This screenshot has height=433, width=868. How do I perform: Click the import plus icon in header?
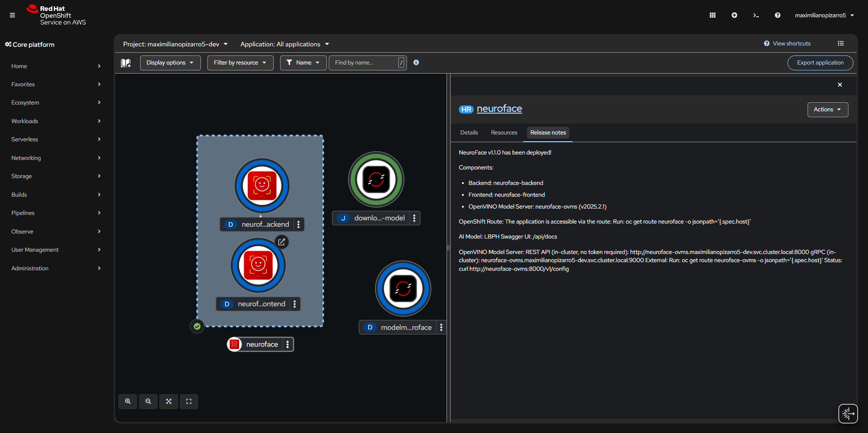[734, 15]
